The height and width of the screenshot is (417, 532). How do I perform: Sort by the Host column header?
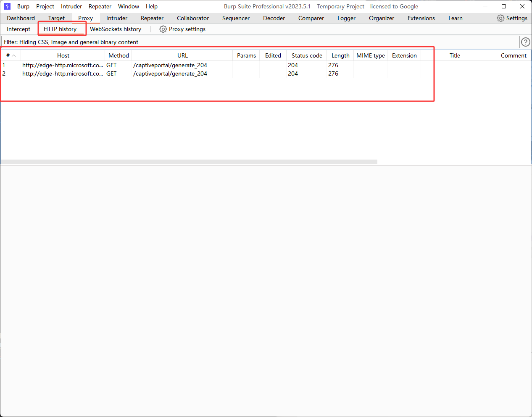click(63, 55)
